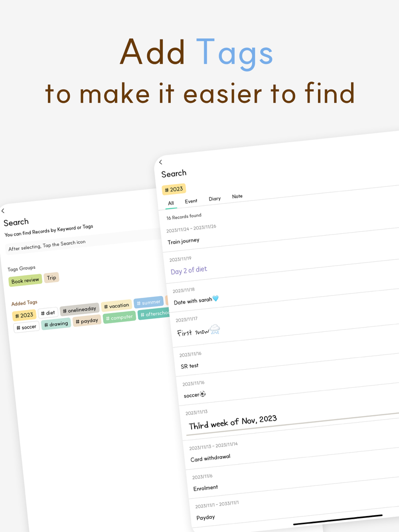Image resolution: width=399 pixels, height=532 pixels.
Task: Tap the date 2023/11/18
Action: [184, 290]
